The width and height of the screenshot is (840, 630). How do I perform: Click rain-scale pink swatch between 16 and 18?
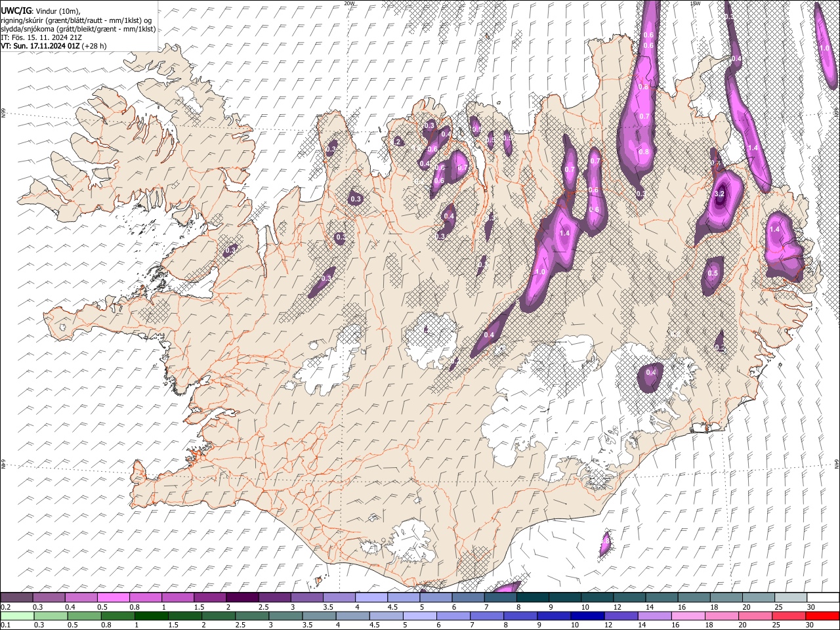click(689, 616)
